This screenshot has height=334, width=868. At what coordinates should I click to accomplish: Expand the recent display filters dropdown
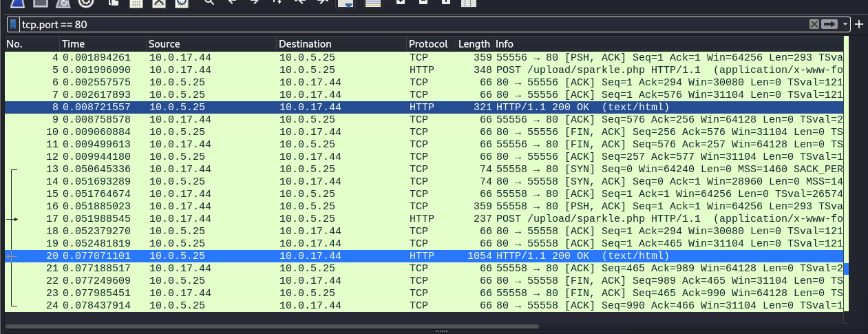tap(845, 24)
